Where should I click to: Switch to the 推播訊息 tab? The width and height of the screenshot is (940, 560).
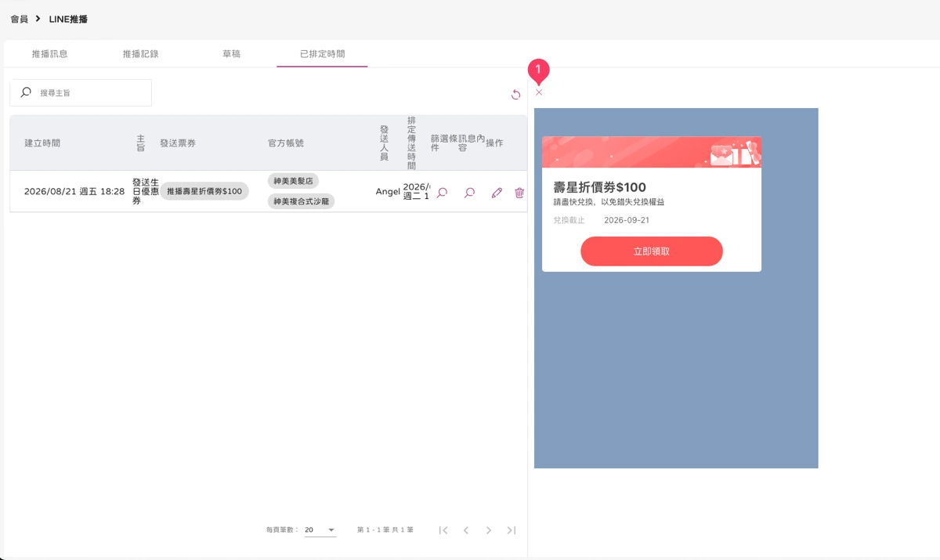tap(49, 54)
